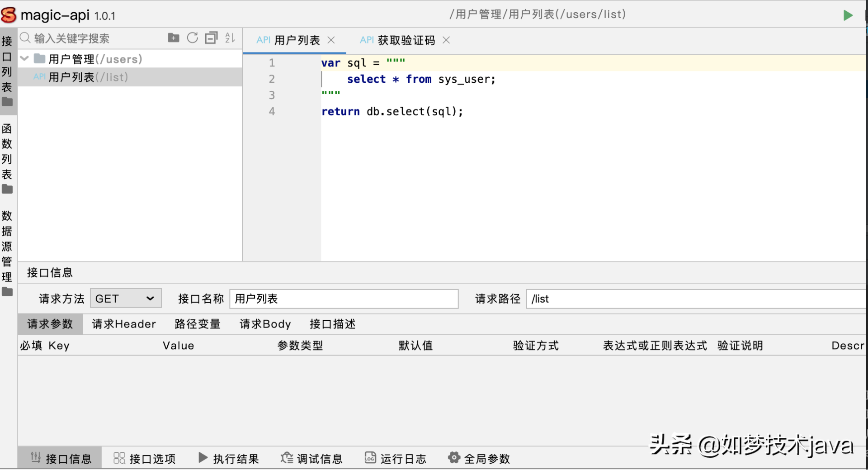Refresh the API list

click(193, 38)
